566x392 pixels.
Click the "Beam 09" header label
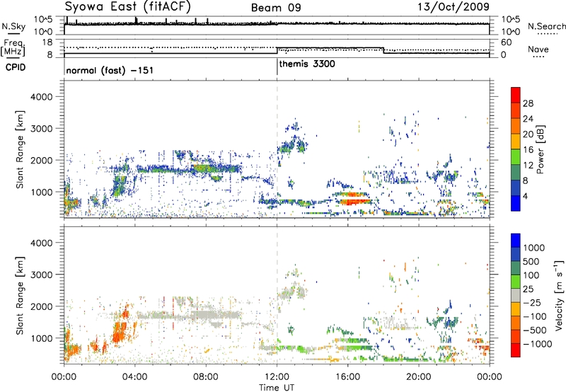tap(276, 8)
